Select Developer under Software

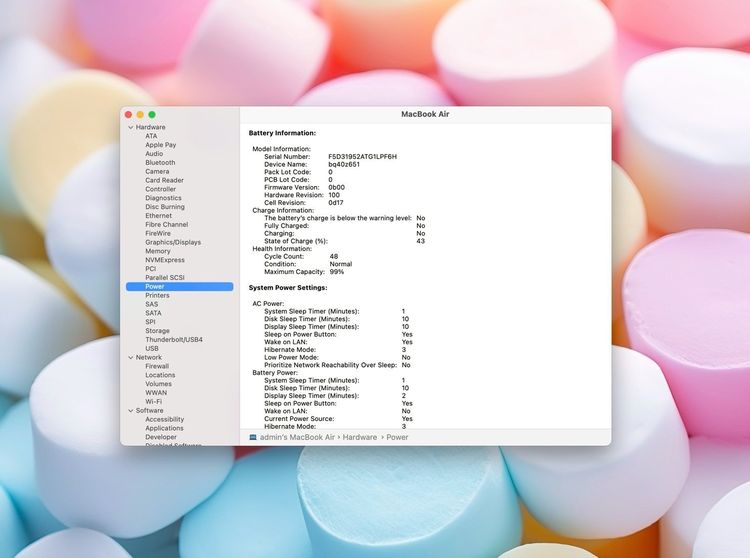[161, 437]
